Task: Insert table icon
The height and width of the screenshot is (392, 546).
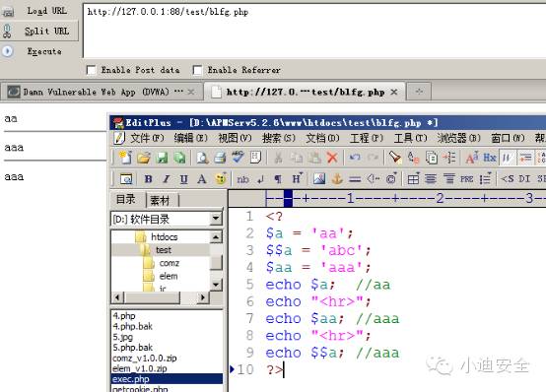Action: point(413,179)
